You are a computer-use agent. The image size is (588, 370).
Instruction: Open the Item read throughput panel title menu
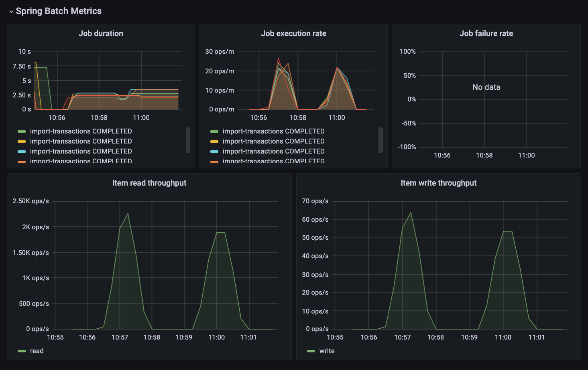[149, 183]
